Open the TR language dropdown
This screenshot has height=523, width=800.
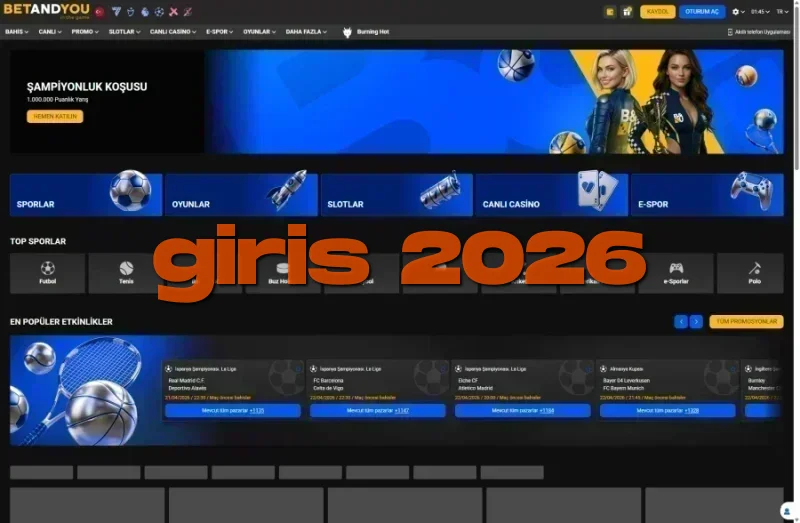tap(782, 12)
